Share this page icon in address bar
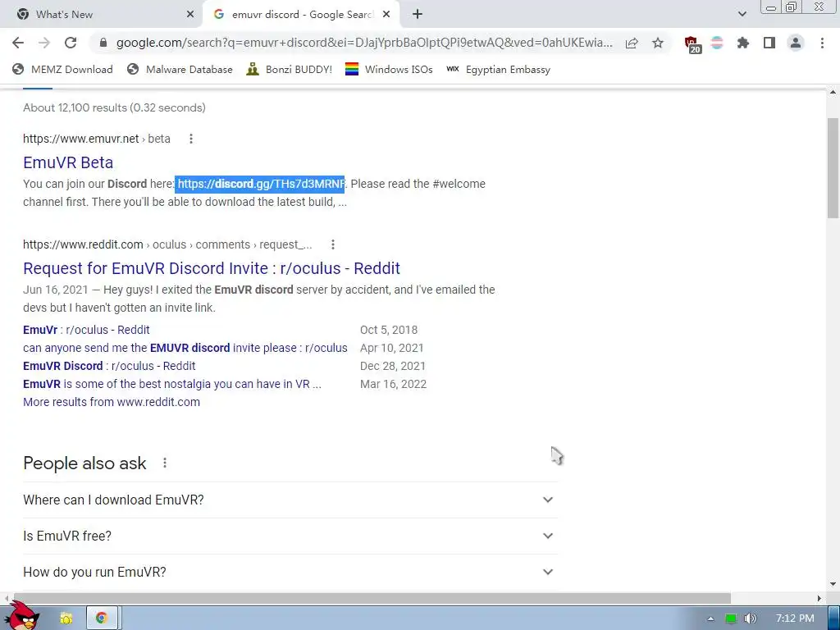This screenshot has width=840, height=630. tap(632, 43)
